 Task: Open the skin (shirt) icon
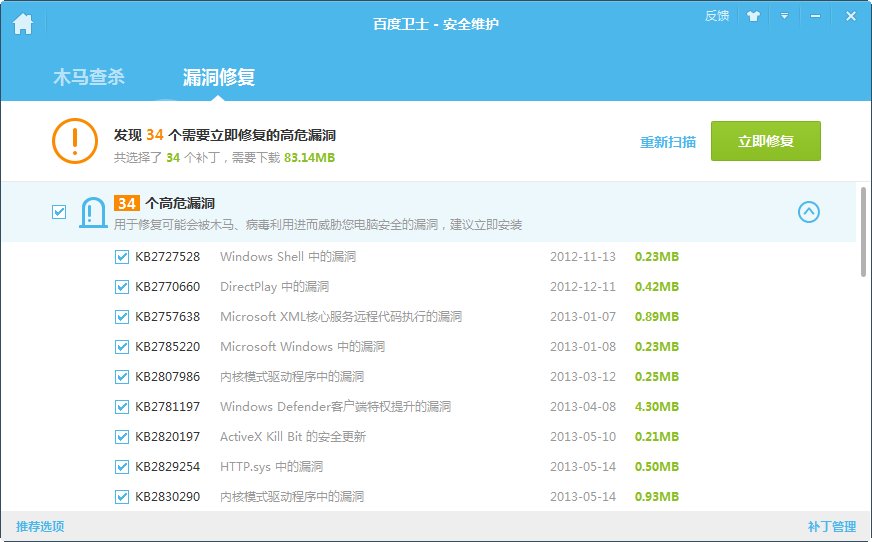[753, 16]
